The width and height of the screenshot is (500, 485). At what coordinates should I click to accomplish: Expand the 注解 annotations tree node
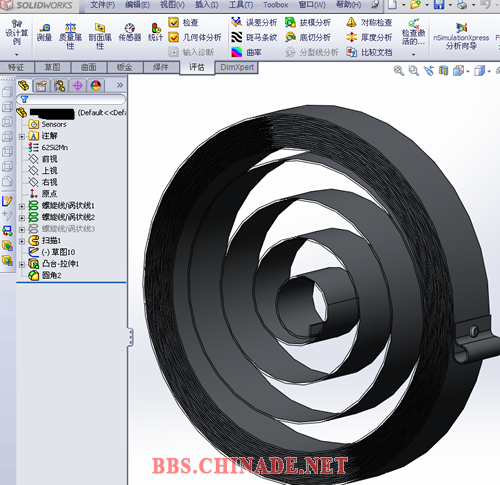coord(22,137)
